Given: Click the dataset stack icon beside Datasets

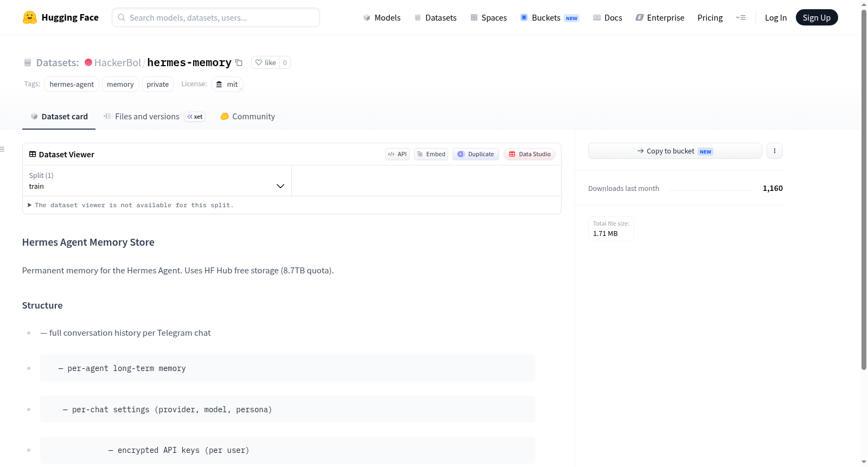Looking at the screenshot, I should tap(28, 62).
